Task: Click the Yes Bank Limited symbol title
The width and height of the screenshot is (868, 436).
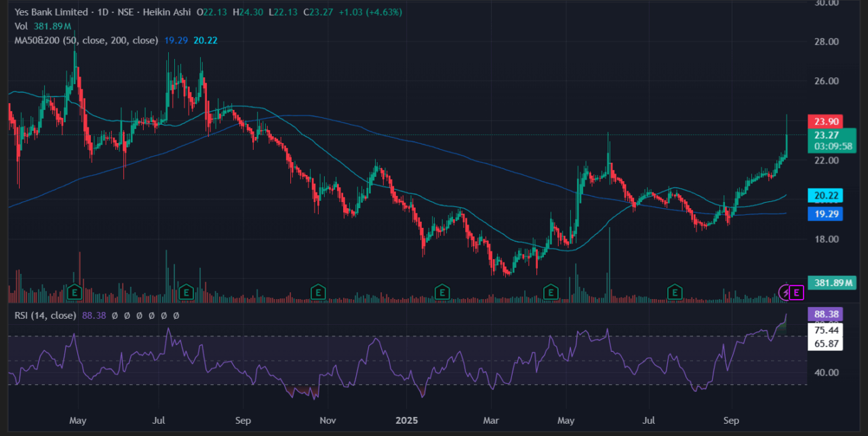Action: [x=52, y=12]
